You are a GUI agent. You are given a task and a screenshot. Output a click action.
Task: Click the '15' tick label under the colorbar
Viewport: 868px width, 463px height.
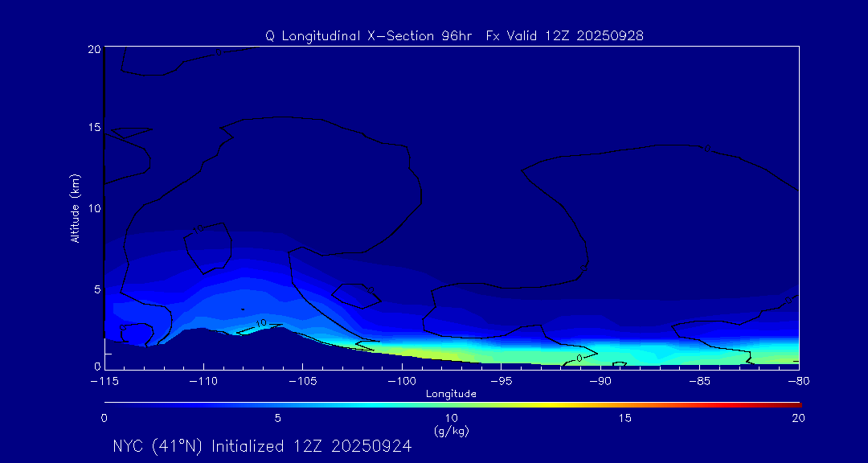(x=625, y=419)
